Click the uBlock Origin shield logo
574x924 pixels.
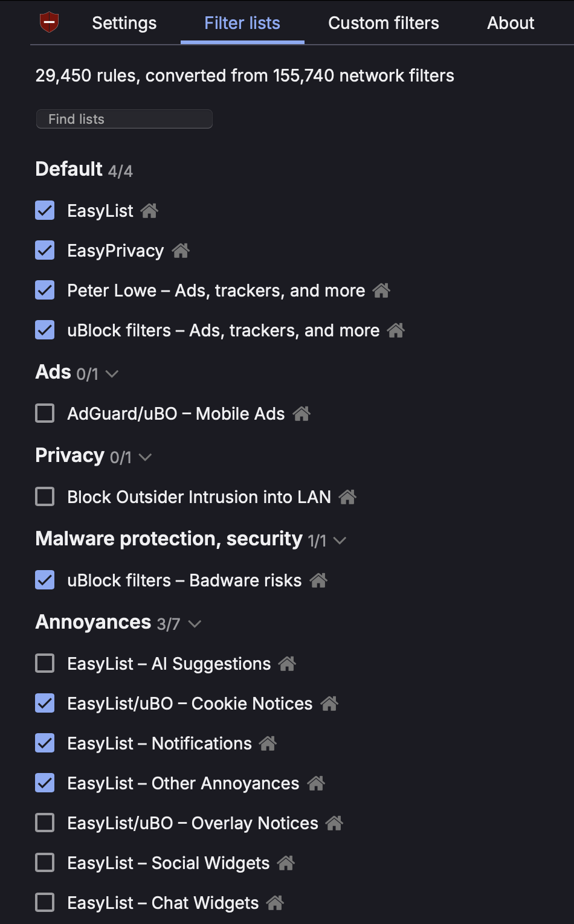pos(50,22)
